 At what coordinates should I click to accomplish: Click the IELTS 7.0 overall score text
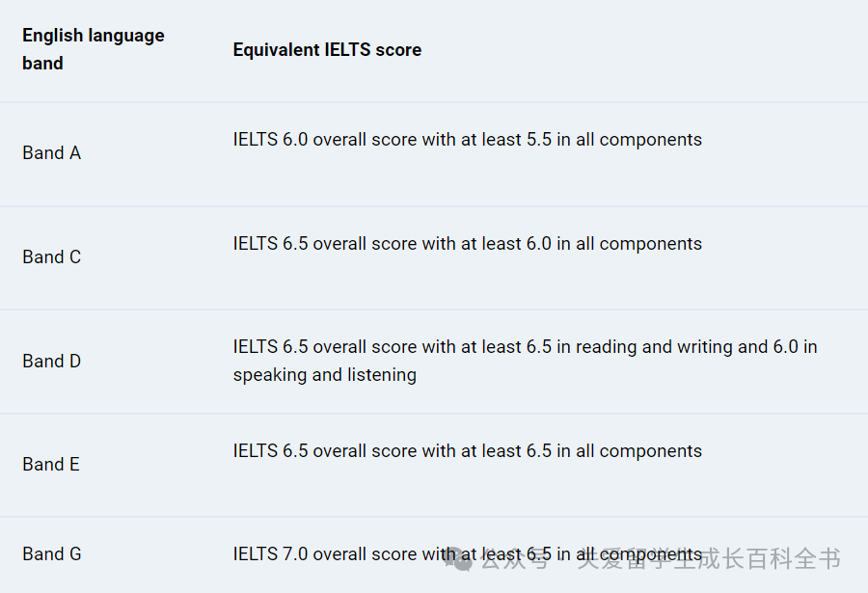point(324,553)
